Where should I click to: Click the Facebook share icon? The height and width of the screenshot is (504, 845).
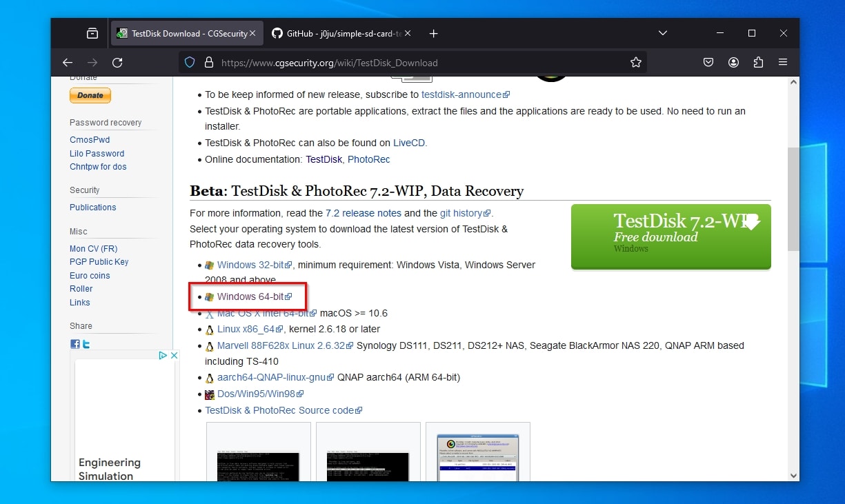(74, 344)
